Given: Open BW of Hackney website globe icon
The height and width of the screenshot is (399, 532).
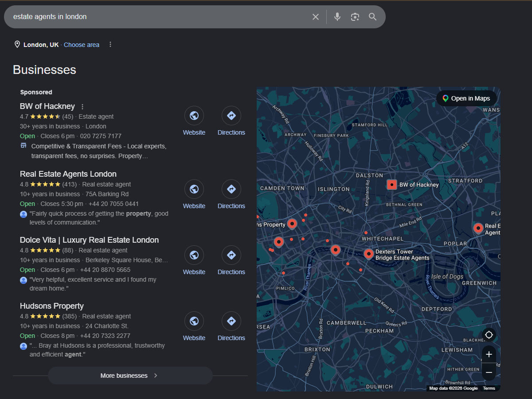Looking at the screenshot, I should click(x=194, y=116).
